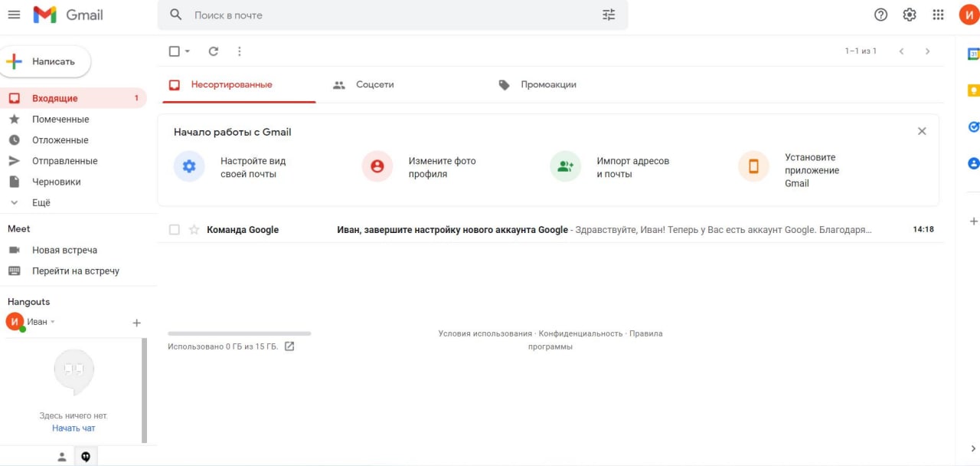Close the Gmail getting started card
The height and width of the screenshot is (466, 980).
point(922,131)
